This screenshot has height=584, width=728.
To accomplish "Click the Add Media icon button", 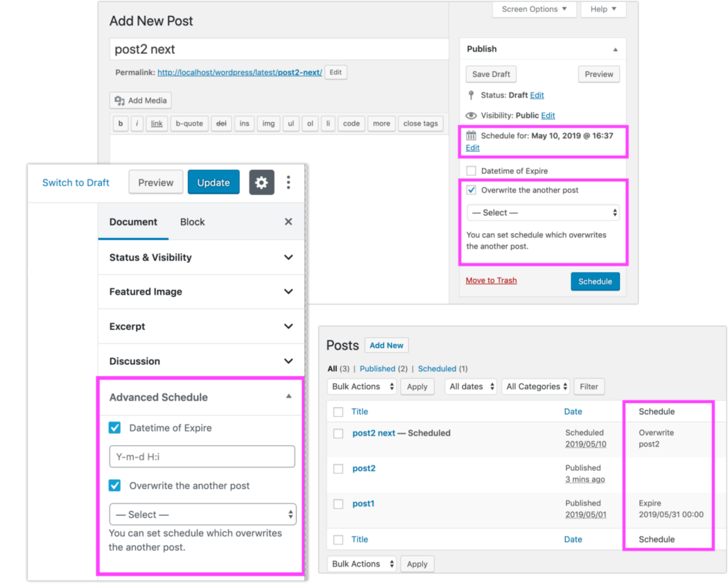I will pos(141,101).
